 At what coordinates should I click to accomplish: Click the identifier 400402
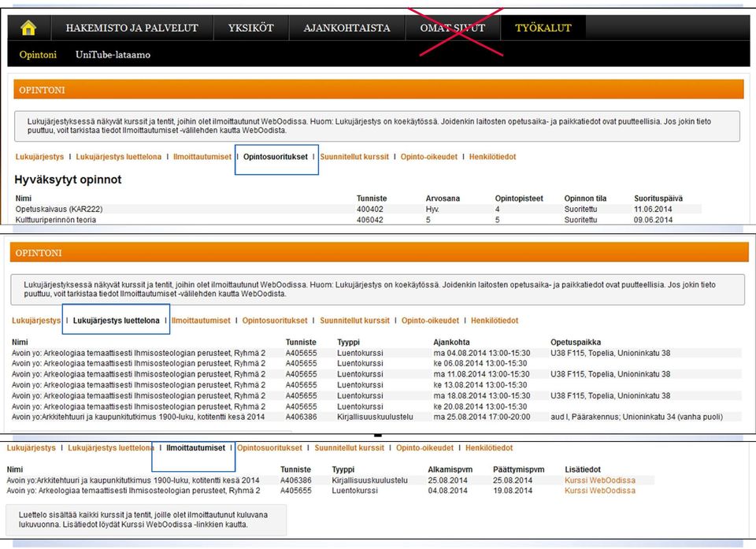(370, 209)
